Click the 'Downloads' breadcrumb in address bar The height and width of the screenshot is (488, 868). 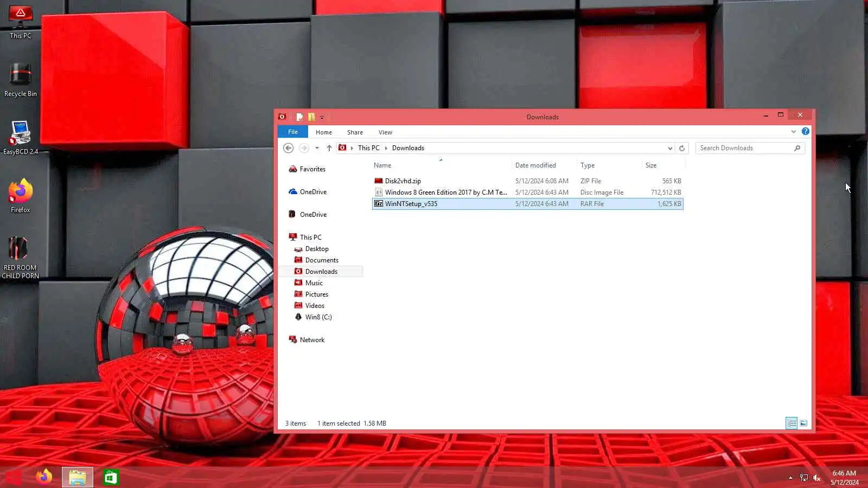[x=408, y=148]
